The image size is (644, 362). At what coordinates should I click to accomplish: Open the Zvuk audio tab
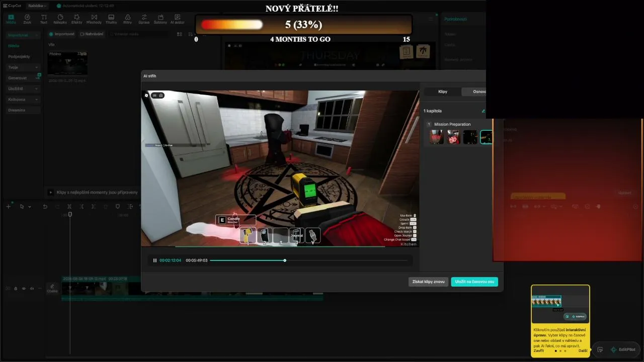pos(27,19)
